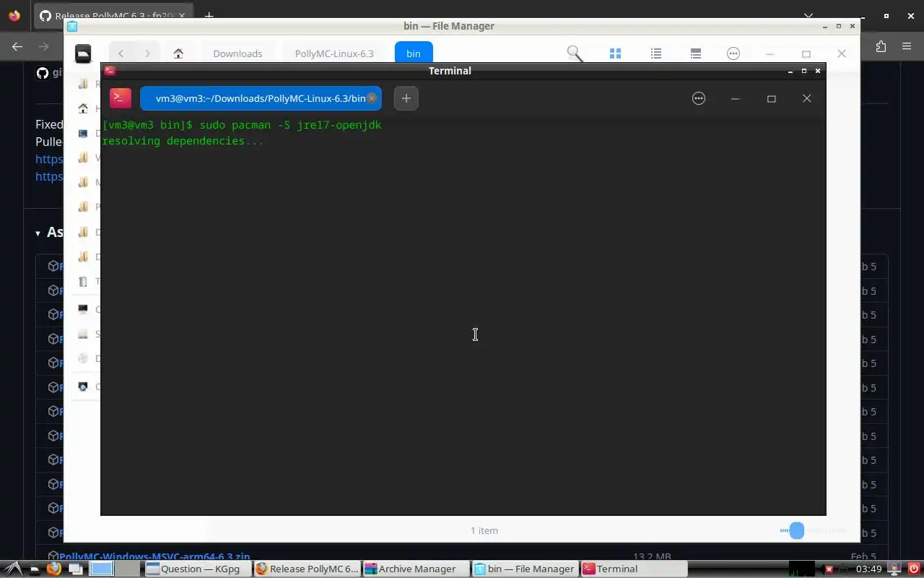Switch to bin — File Manager taskbar entry

coord(525,569)
